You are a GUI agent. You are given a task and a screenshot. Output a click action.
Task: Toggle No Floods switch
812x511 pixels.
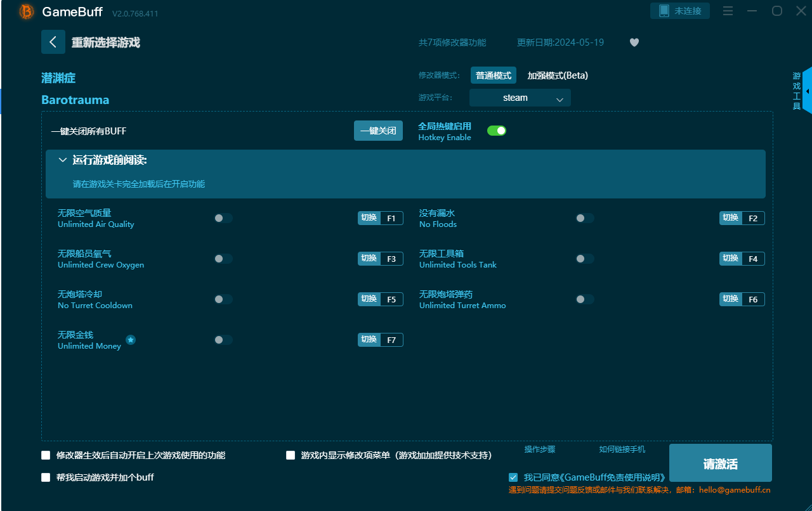pyautogui.click(x=585, y=218)
